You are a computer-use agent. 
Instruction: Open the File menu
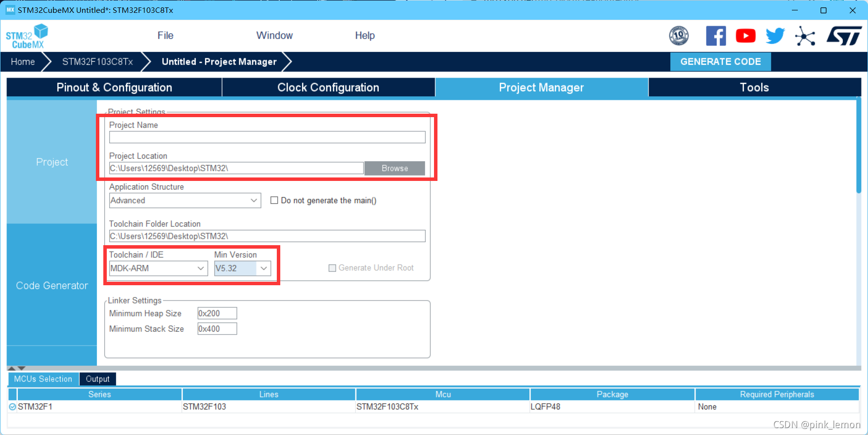[x=165, y=36]
